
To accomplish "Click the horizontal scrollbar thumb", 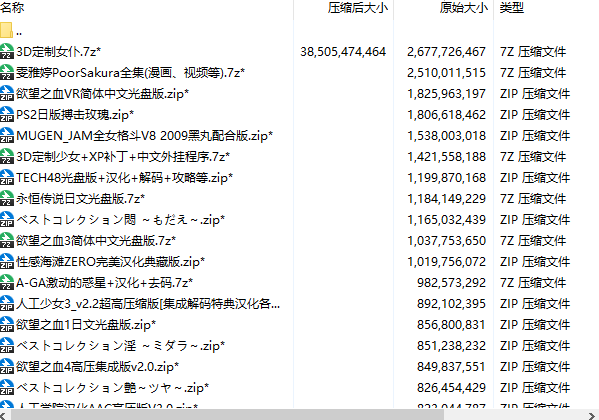I will click(x=227, y=415).
